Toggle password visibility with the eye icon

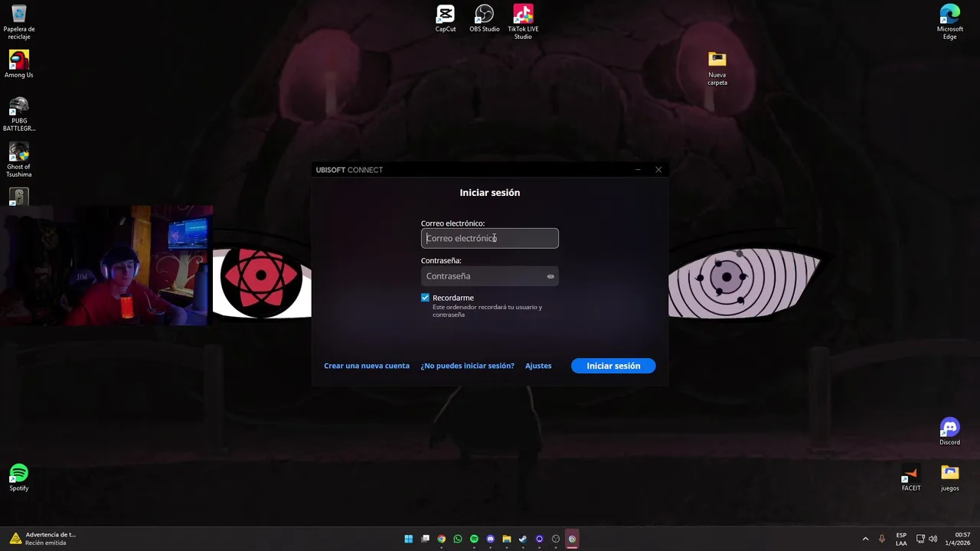[x=550, y=276]
